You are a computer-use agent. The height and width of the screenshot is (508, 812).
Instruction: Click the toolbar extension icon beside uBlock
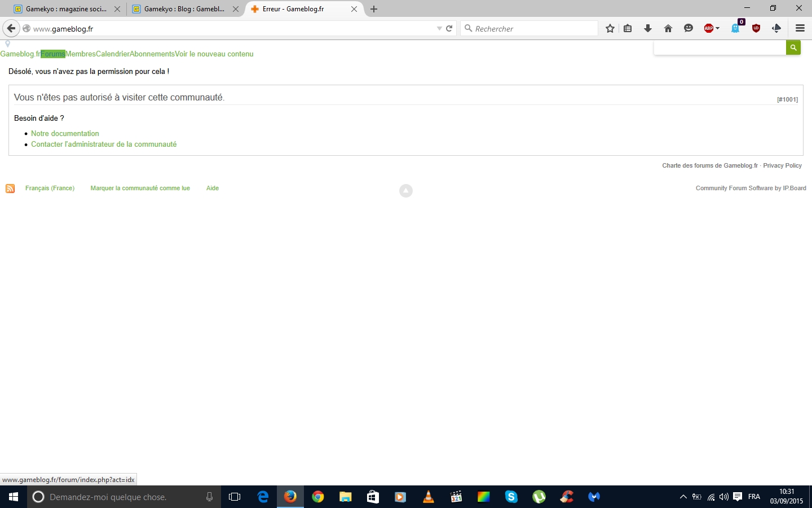[x=776, y=28]
